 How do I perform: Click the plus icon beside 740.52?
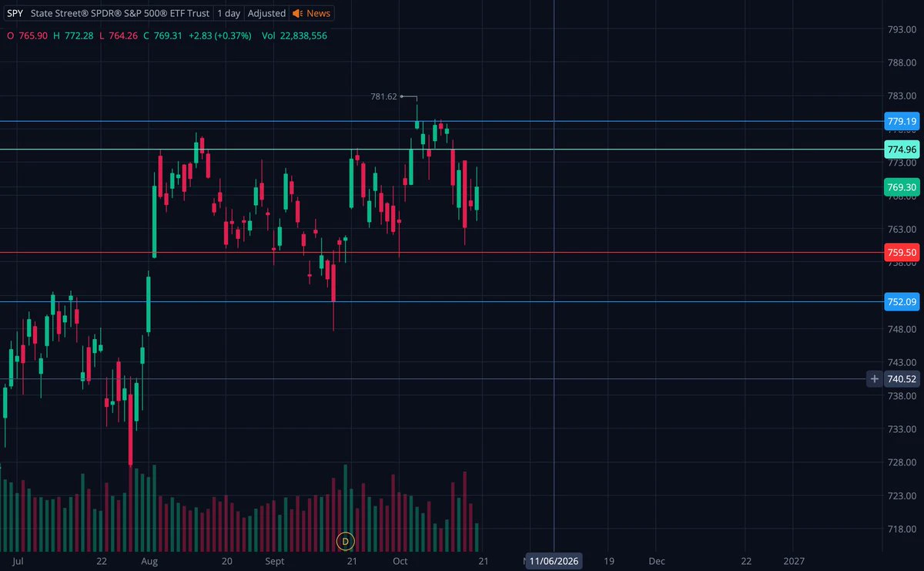coord(874,379)
